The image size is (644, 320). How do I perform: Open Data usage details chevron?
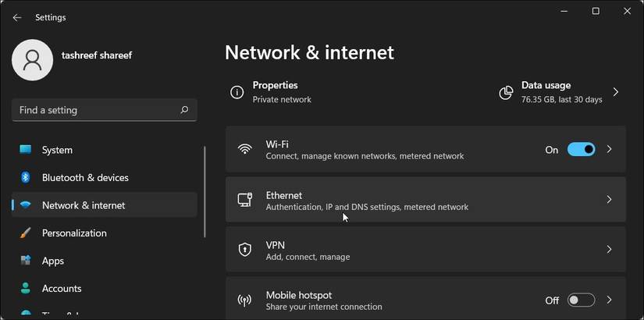[x=616, y=92]
